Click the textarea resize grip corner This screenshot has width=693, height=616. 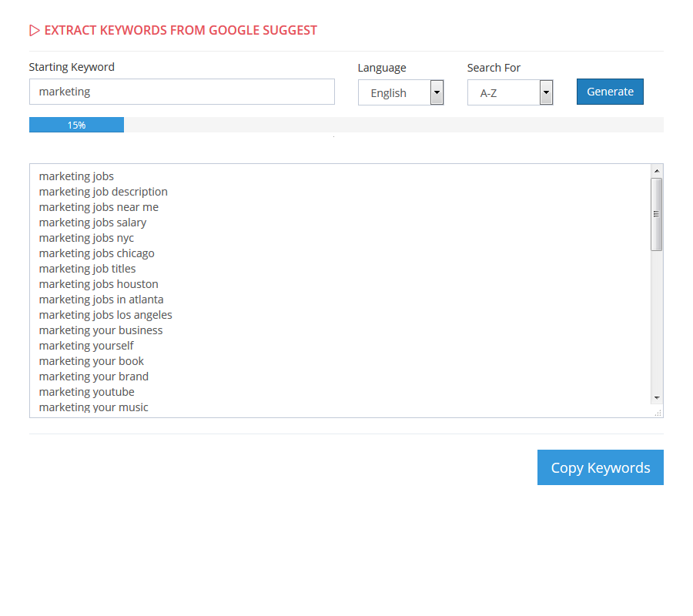point(658,413)
